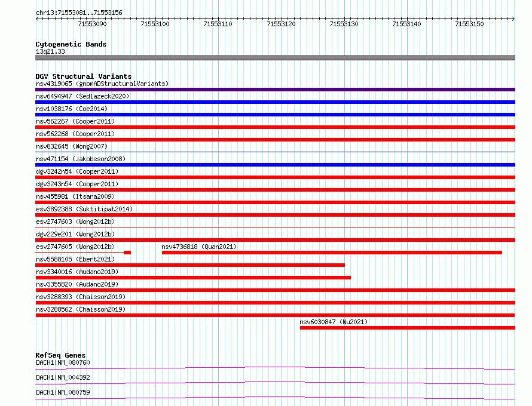Open variant nsv562267 (Cooper2011)
This screenshot has height=406, width=532.
point(75,121)
